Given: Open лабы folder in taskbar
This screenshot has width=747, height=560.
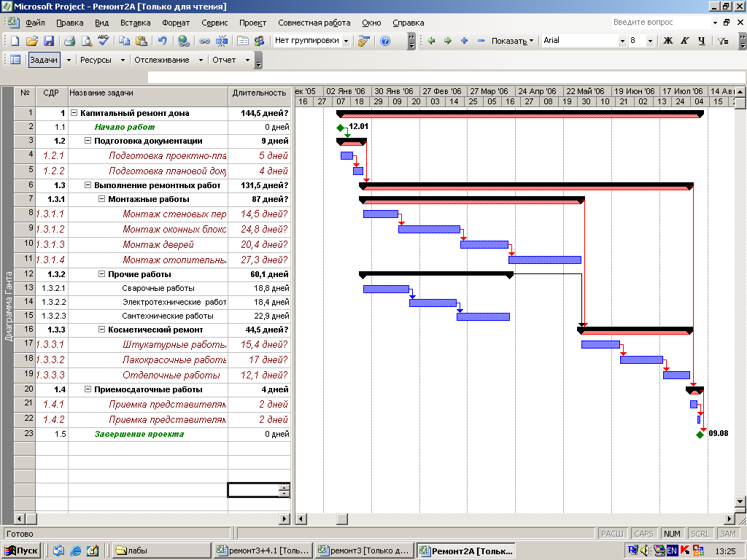Looking at the screenshot, I should tap(162, 551).
